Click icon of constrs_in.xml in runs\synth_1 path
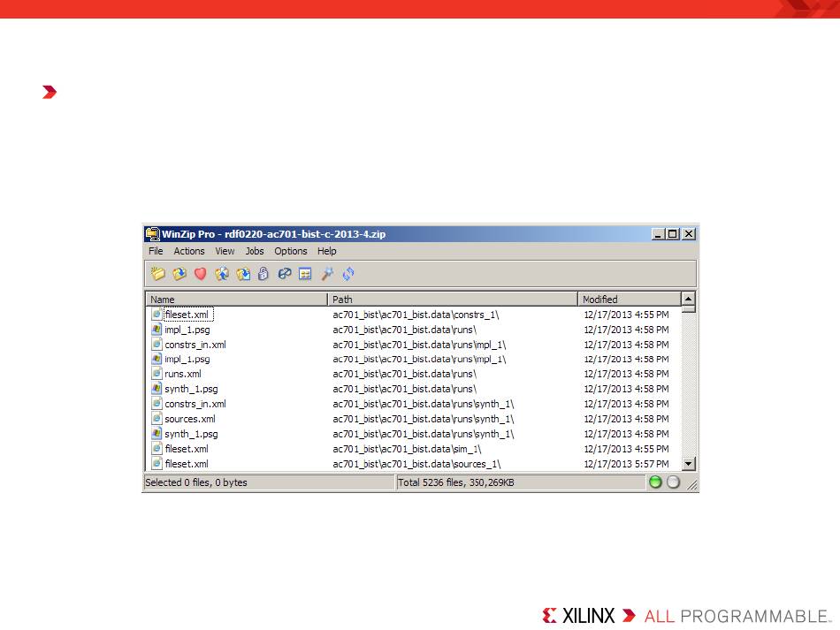Screen dimensions: 840x630 (x=157, y=404)
